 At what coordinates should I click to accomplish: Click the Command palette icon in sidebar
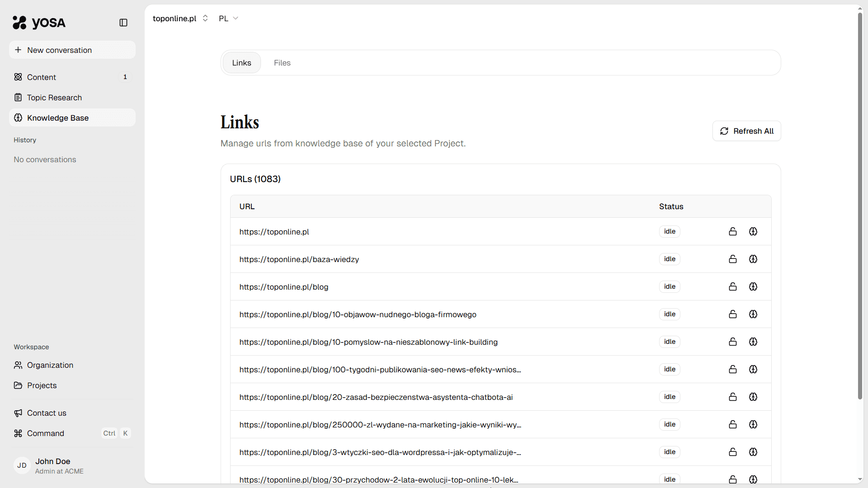(18, 433)
